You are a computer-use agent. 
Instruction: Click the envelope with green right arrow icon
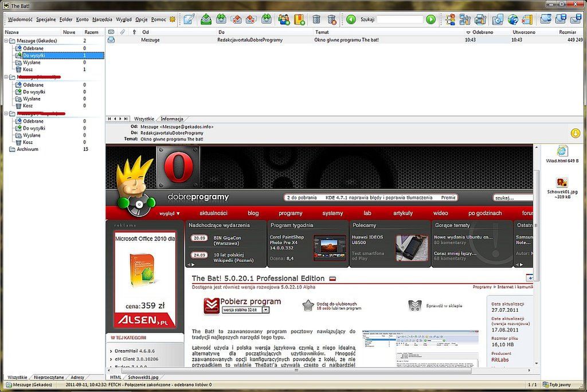[266, 19]
